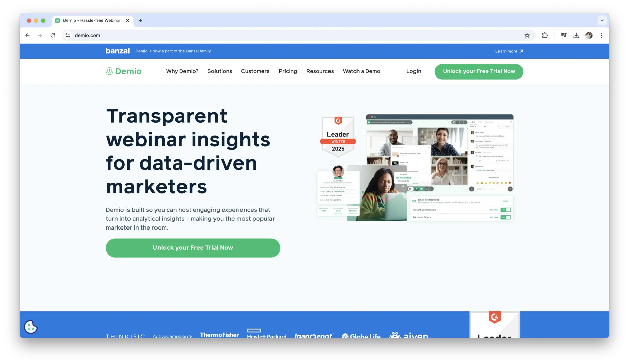Click the webinar room product screenshot
The height and width of the screenshot is (364, 629).
(439, 153)
